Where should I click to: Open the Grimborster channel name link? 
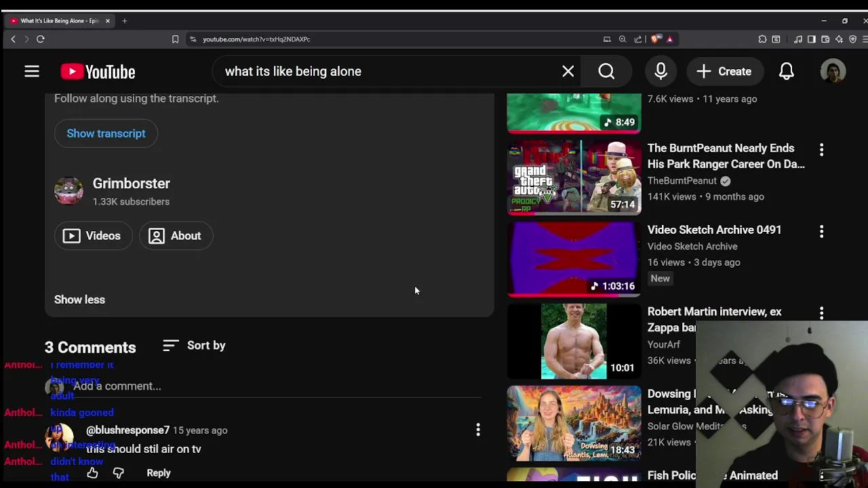pyautogui.click(x=132, y=184)
